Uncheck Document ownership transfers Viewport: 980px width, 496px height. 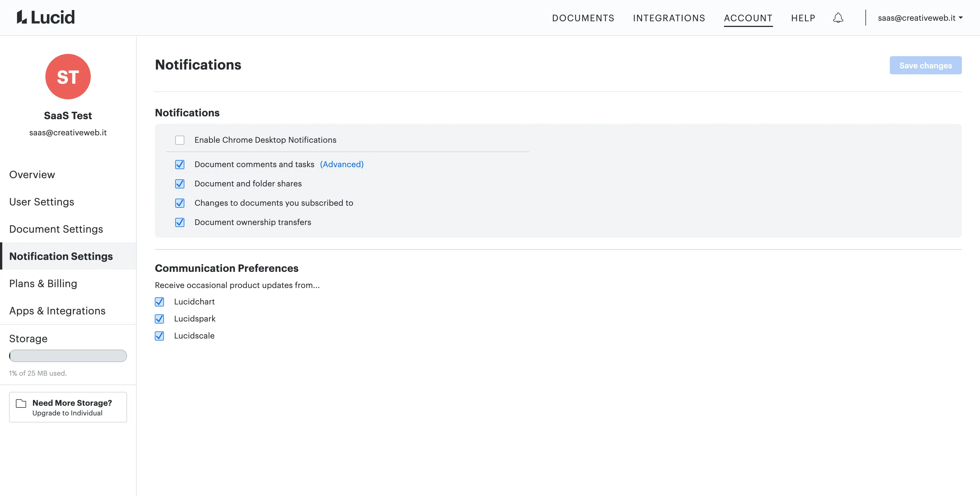180,222
